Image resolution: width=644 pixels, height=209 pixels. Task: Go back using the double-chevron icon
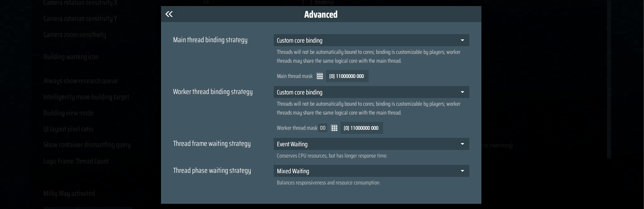(169, 14)
